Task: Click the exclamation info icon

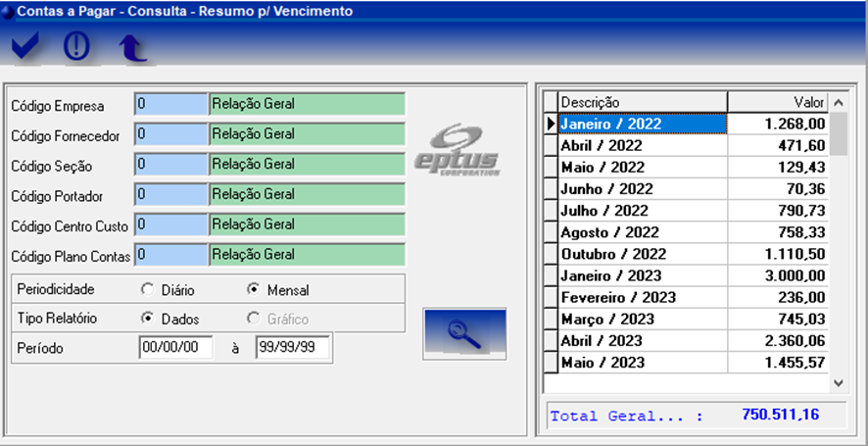Action: pos(77,46)
